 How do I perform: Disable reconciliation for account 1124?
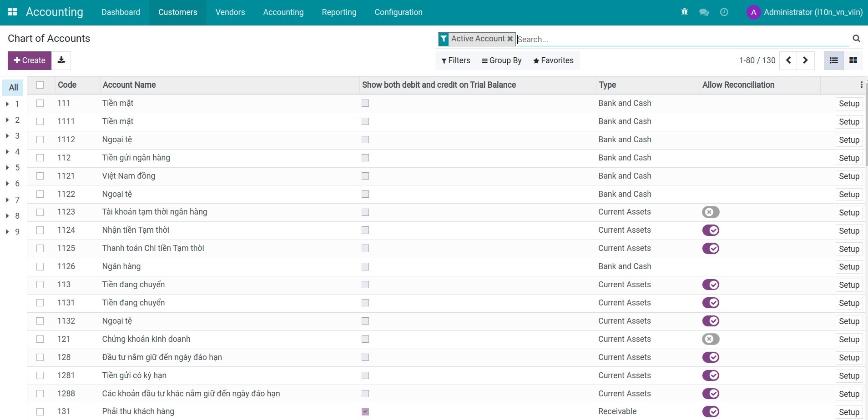coord(710,230)
